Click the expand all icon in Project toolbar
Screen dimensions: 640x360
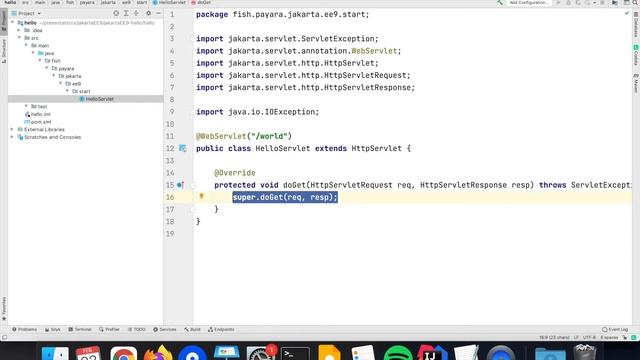point(126,13)
